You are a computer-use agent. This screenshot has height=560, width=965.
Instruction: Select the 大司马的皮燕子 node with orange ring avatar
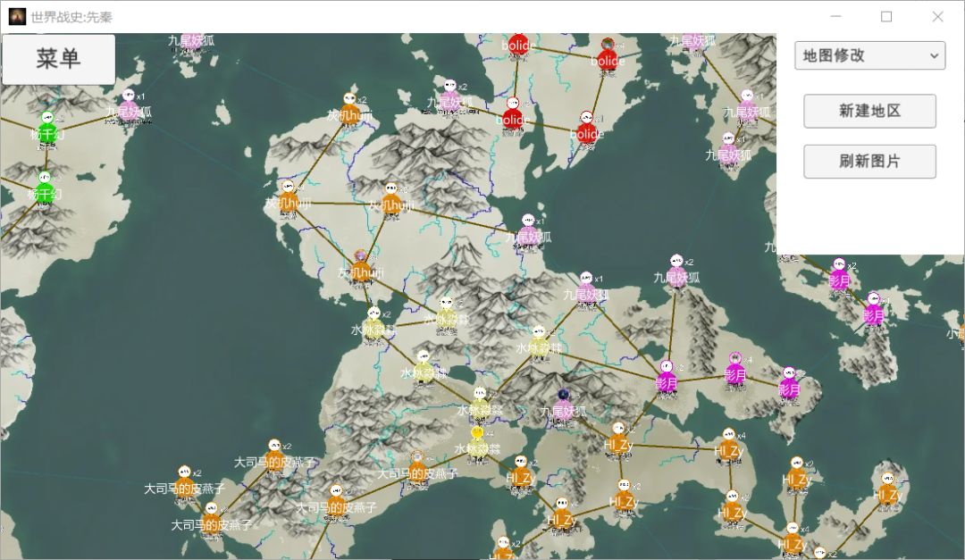[417, 468]
